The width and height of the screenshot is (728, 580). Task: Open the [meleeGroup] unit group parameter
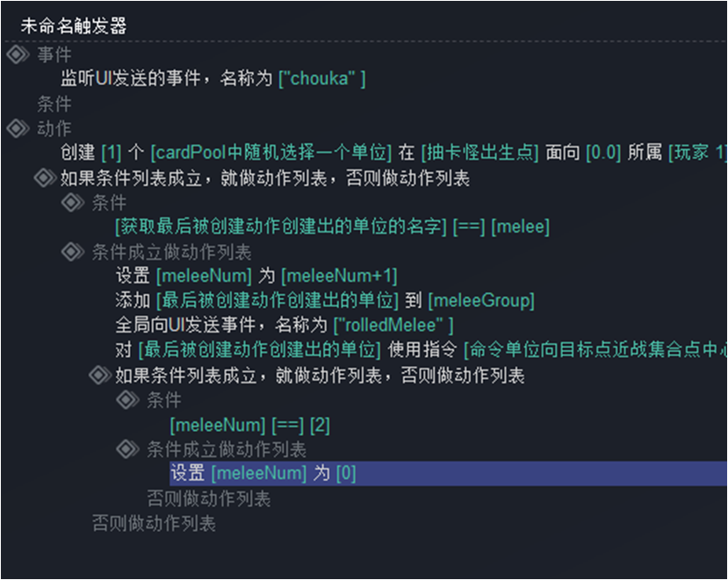(x=481, y=301)
